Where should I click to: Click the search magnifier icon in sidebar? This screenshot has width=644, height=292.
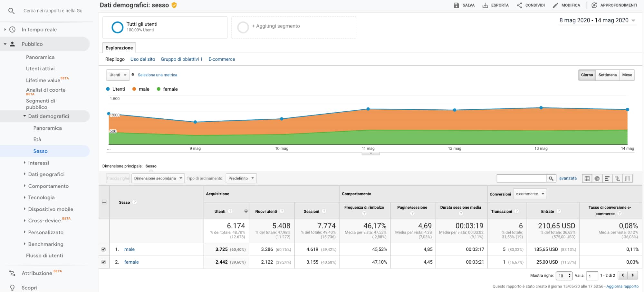coord(11,11)
